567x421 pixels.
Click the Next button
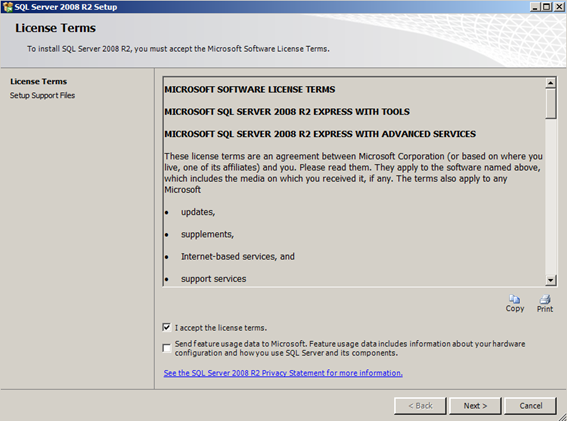coord(475,406)
